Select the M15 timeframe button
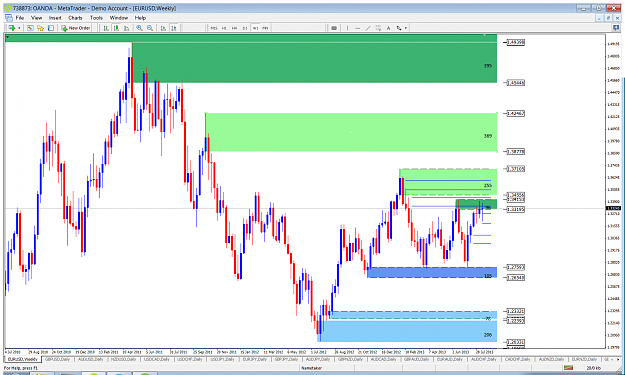The height and width of the screenshot is (375, 625). 214,28
